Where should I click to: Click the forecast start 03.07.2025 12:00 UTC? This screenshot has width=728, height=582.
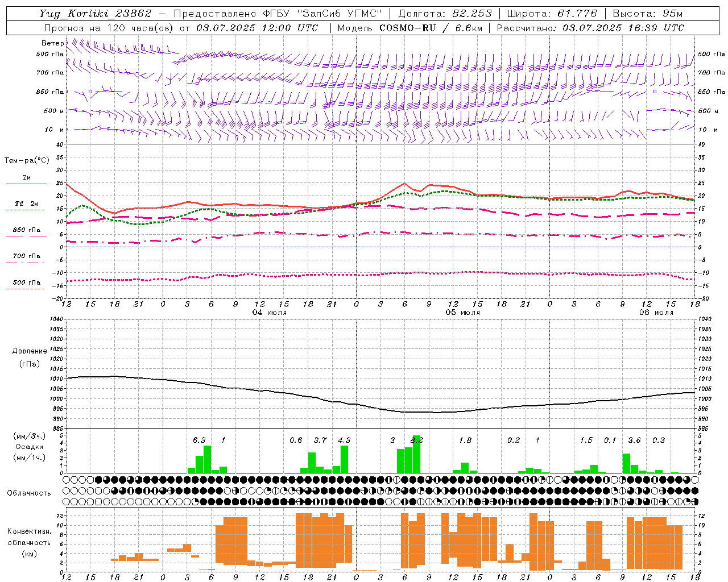point(257,28)
